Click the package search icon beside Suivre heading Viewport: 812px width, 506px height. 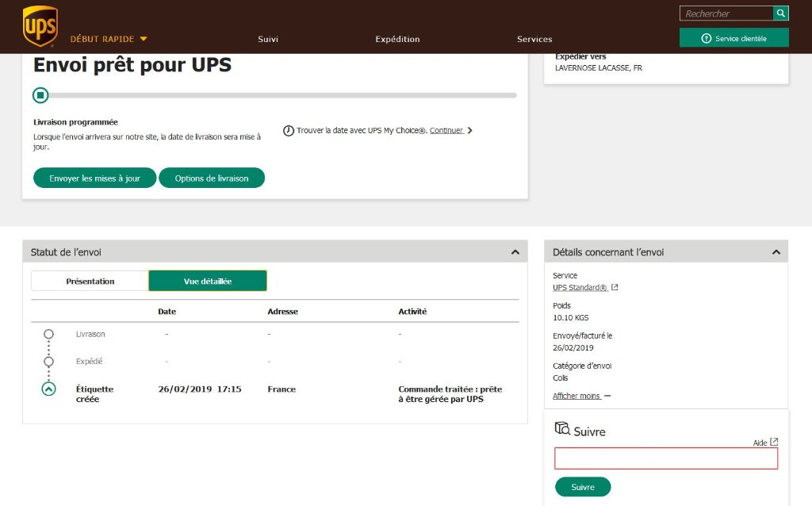pos(562,428)
